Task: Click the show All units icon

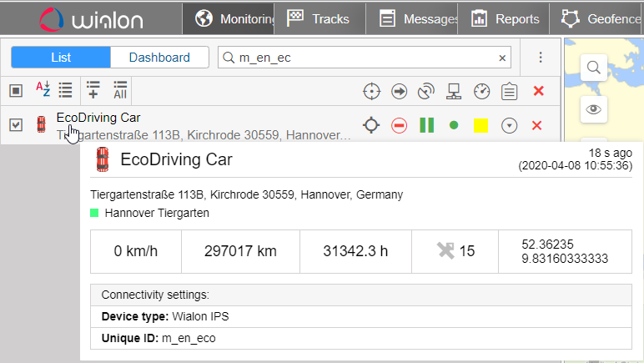Action: (119, 90)
